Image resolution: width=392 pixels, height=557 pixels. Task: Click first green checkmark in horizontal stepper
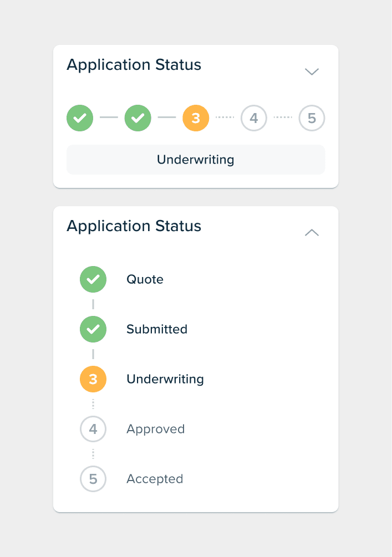pos(80,118)
